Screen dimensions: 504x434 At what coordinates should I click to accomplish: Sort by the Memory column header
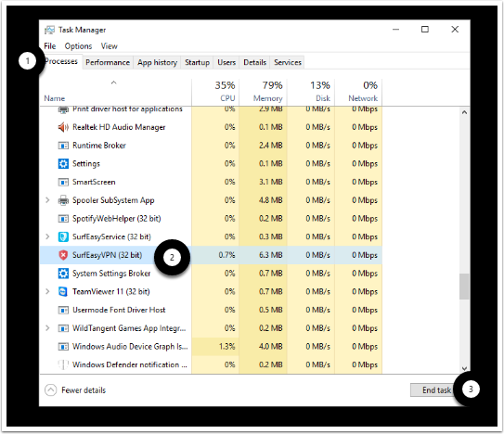point(263,92)
